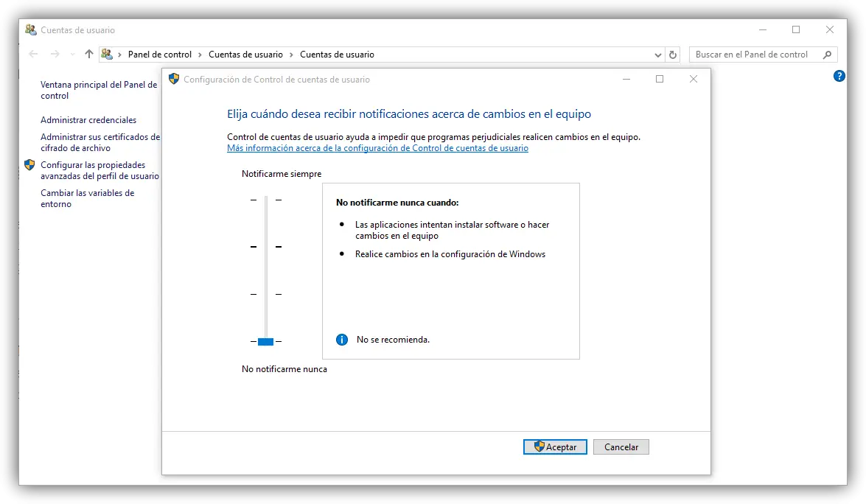Close the Cuentas de usuario window
The image size is (866, 504).
pyautogui.click(x=830, y=29)
